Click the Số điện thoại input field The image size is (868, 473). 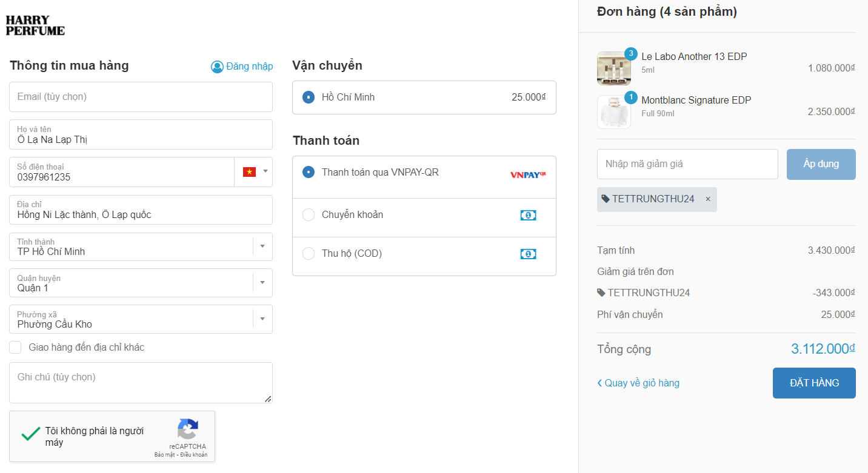tap(122, 172)
